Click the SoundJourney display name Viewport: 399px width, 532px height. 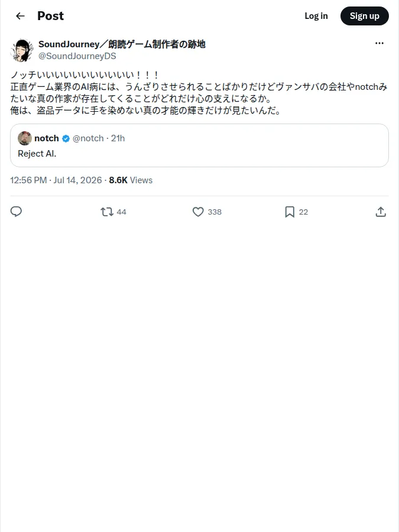122,44
